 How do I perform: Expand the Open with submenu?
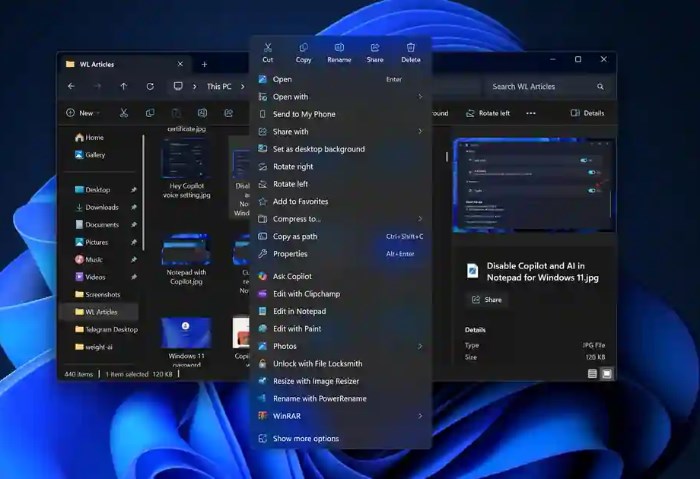[340, 97]
